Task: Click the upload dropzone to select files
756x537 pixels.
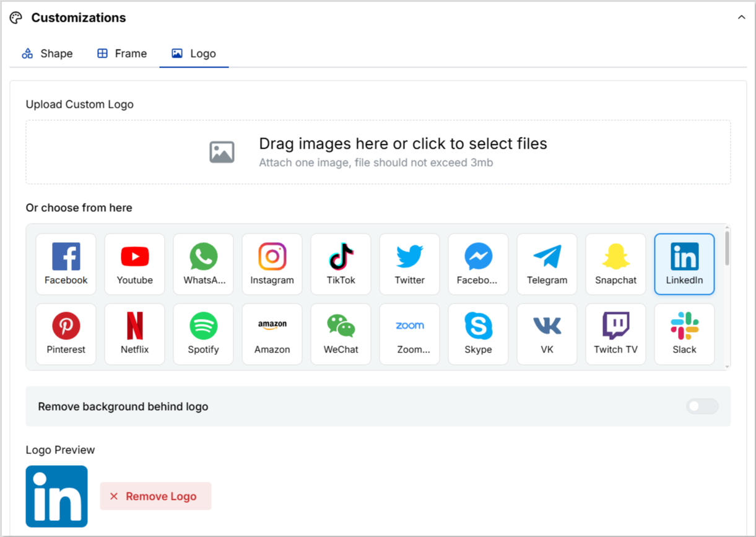Action: point(378,152)
